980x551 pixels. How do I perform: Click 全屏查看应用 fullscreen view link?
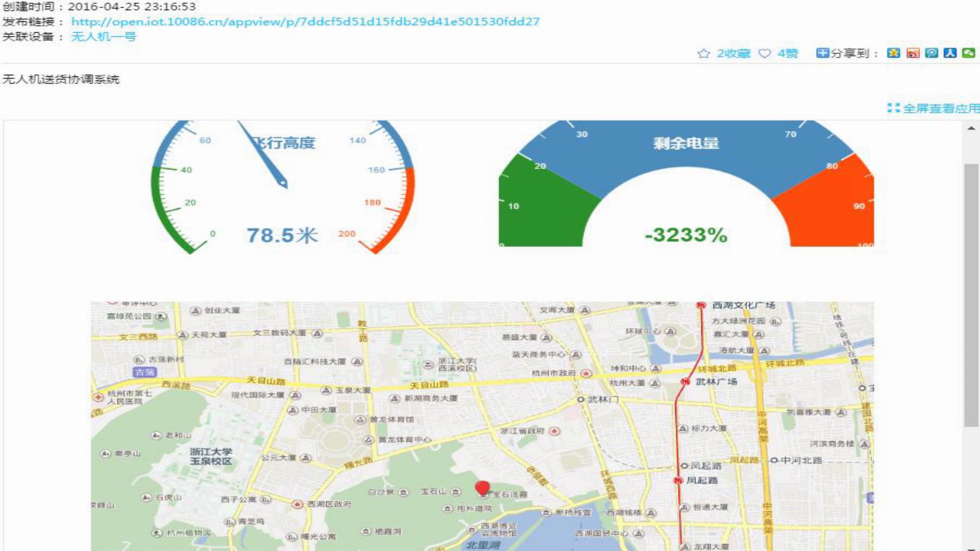click(x=941, y=108)
